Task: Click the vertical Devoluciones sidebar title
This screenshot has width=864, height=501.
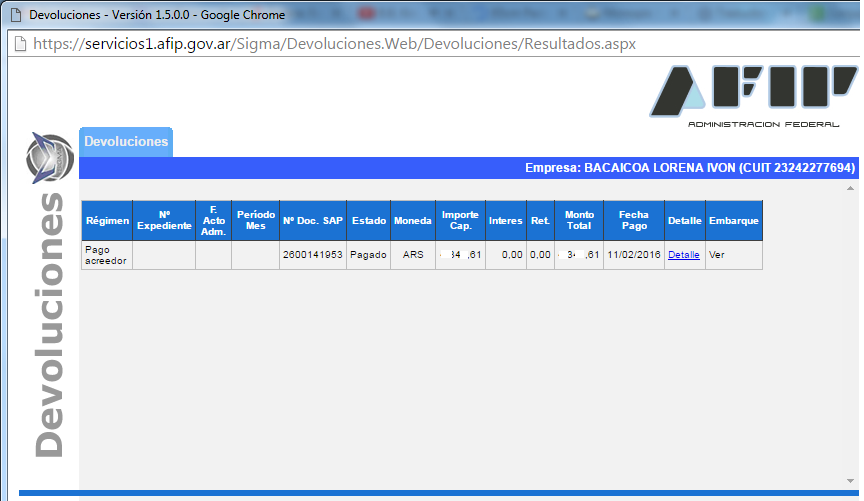Action: 50,325
